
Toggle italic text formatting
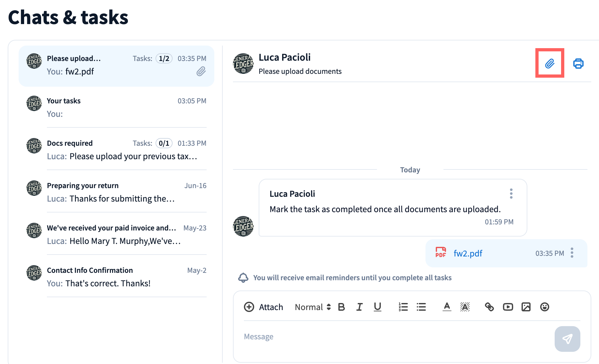[359, 307]
